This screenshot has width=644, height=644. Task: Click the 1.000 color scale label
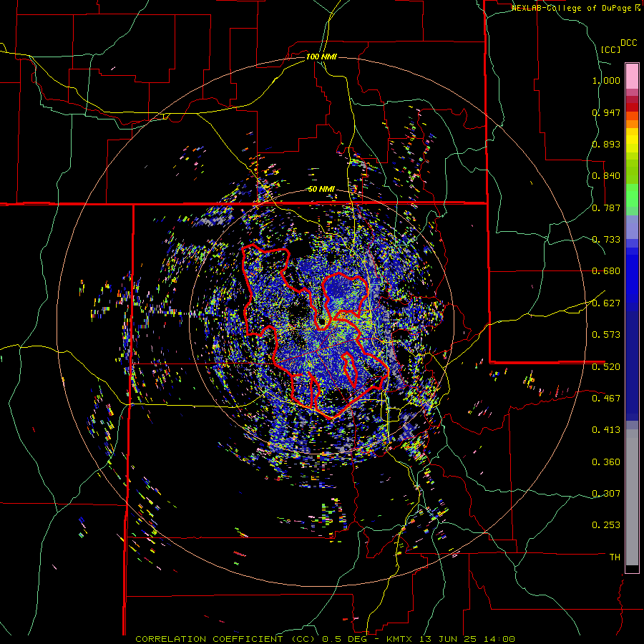606,80
